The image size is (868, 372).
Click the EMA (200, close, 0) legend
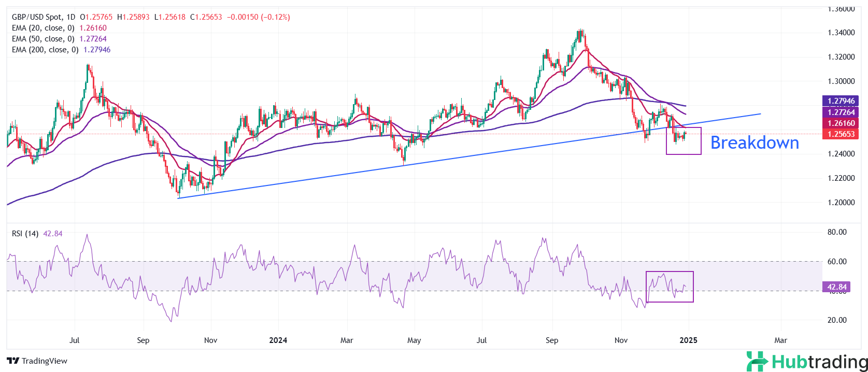(x=45, y=50)
